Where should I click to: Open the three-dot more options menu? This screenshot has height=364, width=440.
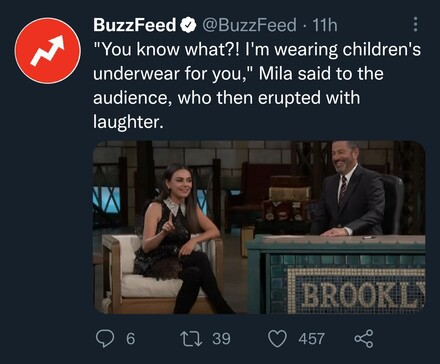[x=415, y=24]
